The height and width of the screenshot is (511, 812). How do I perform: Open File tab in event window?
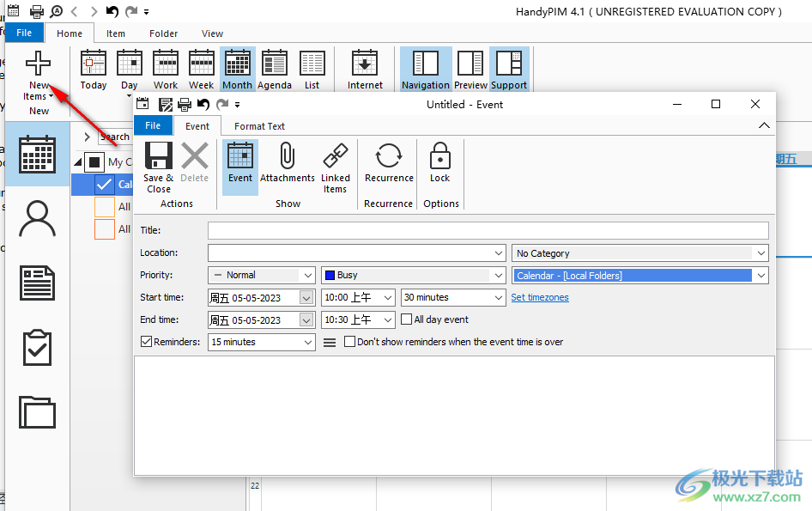pos(152,125)
